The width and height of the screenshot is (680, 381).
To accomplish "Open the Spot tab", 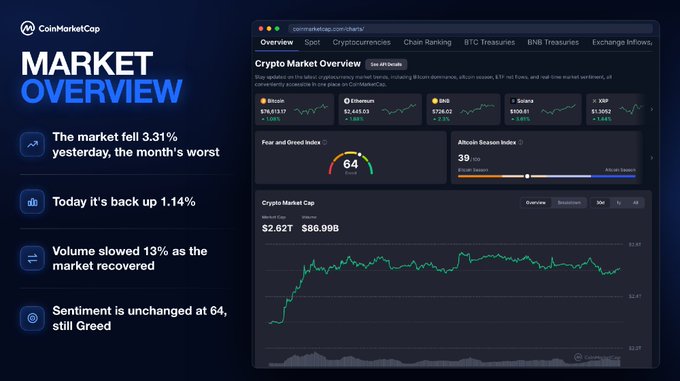I will point(312,42).
